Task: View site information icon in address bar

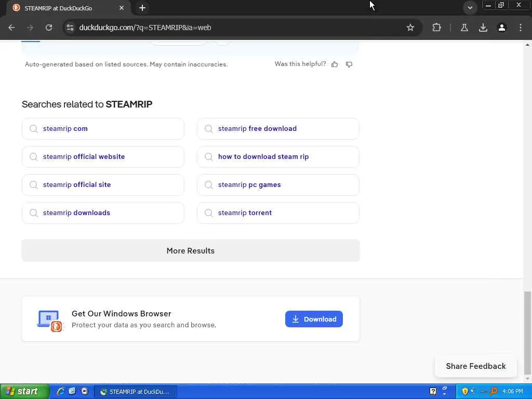Action: click(x=70, y=28)
